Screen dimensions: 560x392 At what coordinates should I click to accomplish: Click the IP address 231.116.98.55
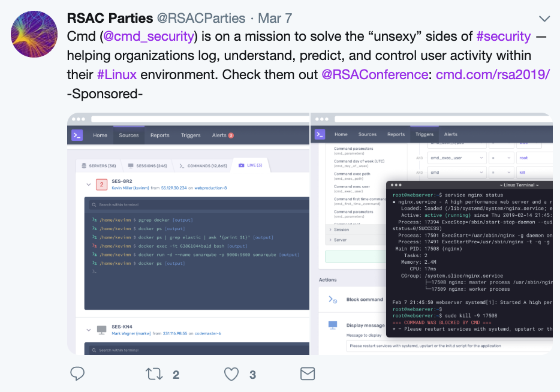point(176,333)
